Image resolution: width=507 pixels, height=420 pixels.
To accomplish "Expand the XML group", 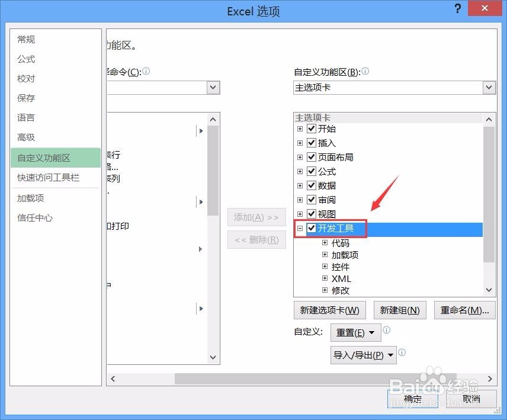I will tap(325, 278).
